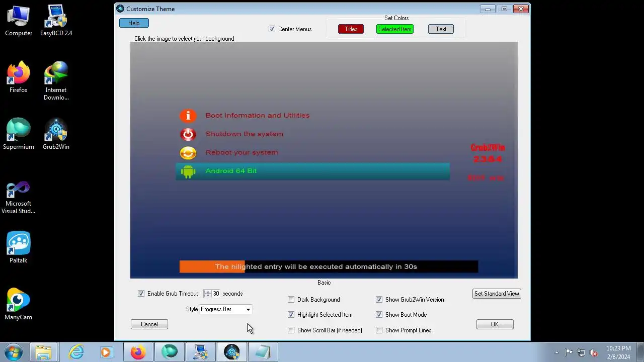Viewport: 644px width, 362px height.
Task: Select the ManyCam desktop icon
Action: (x=19, y=305)
